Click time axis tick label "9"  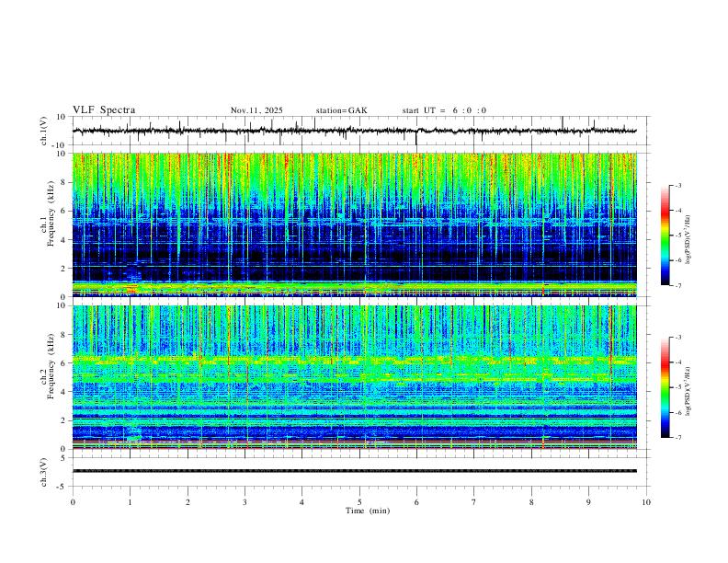click(x=588, y=502)
